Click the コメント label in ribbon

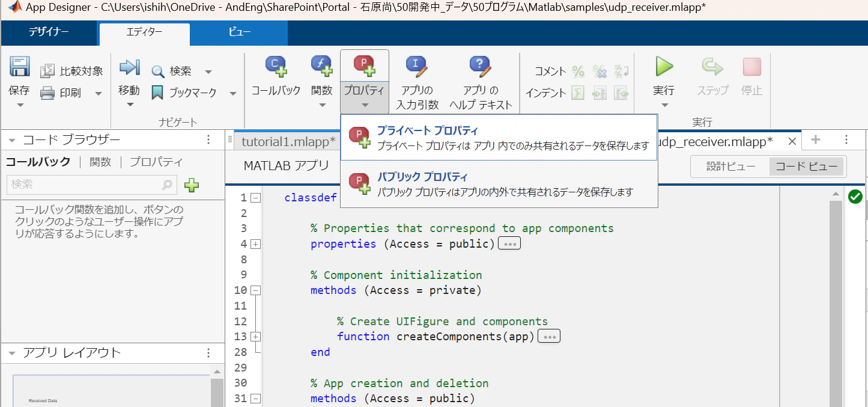point(550,72)
